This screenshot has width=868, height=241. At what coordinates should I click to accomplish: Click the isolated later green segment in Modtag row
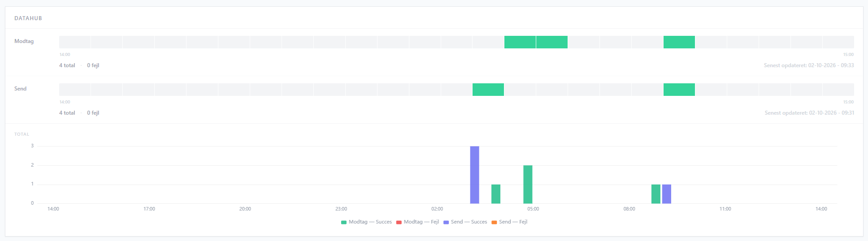(x=679, y=42)
